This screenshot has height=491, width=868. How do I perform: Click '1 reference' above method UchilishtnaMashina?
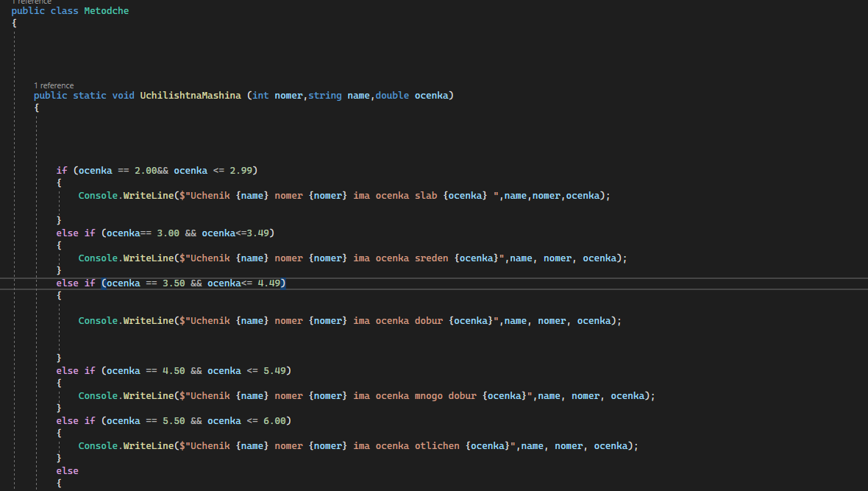tap(54, 85)
